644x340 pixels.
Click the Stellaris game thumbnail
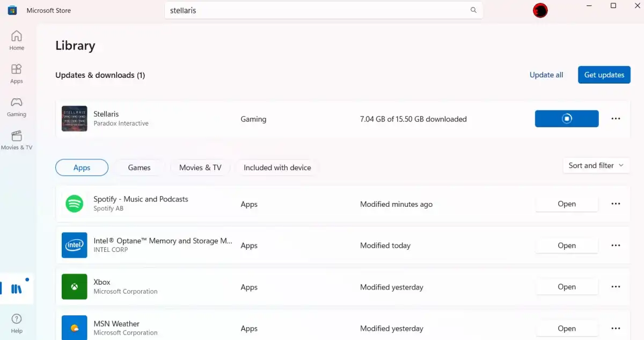tap(74, 119)
